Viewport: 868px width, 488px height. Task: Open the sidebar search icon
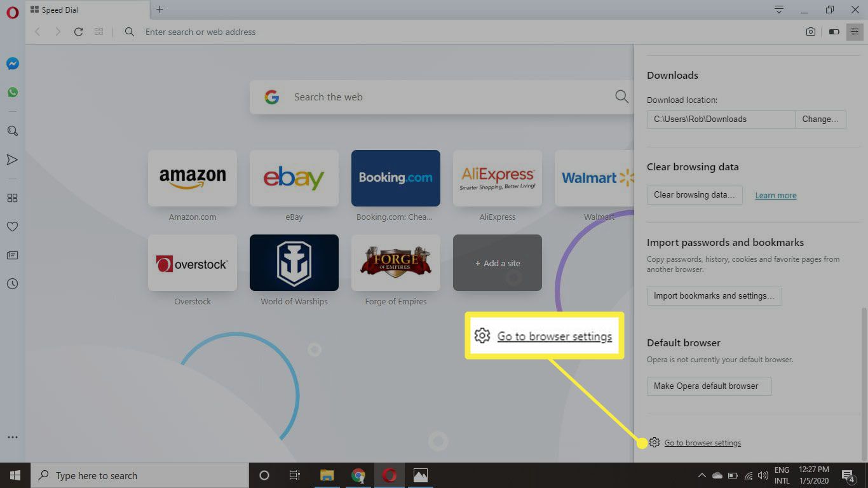[x=12, y=131]
